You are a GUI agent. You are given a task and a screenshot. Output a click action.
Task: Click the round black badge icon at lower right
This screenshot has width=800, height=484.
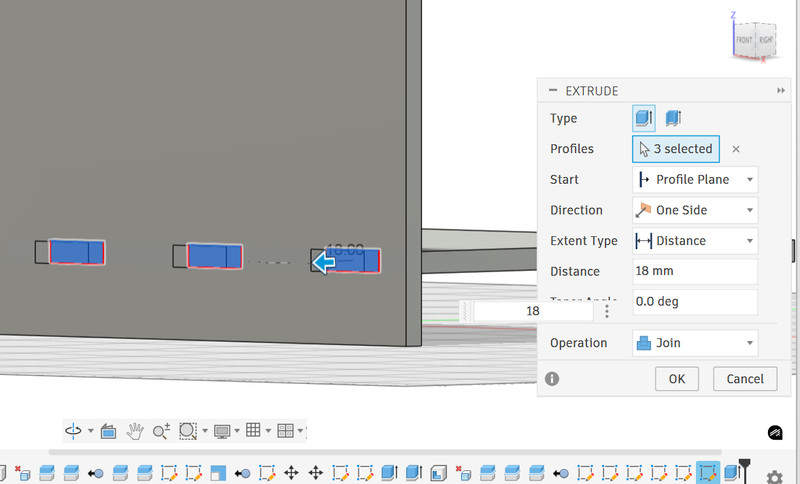[775, 432]
